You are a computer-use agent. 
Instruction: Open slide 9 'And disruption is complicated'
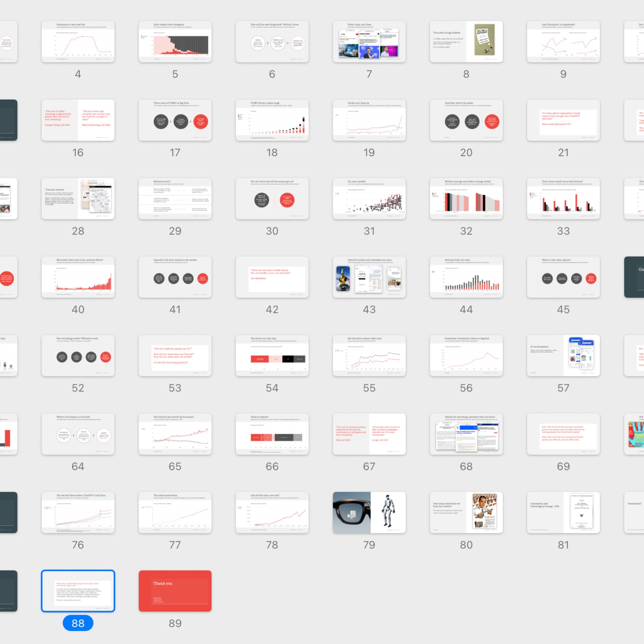coord(563,41)
